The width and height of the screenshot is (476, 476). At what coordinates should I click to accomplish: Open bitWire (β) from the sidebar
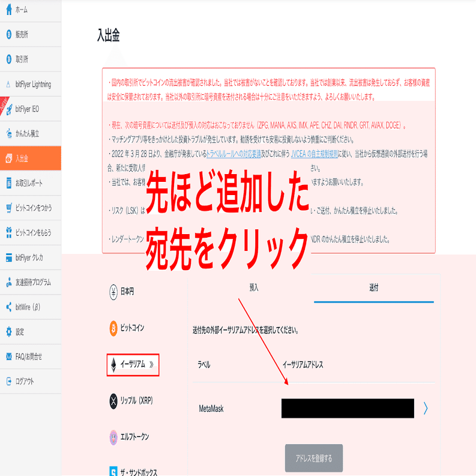(x=31, y=307)
